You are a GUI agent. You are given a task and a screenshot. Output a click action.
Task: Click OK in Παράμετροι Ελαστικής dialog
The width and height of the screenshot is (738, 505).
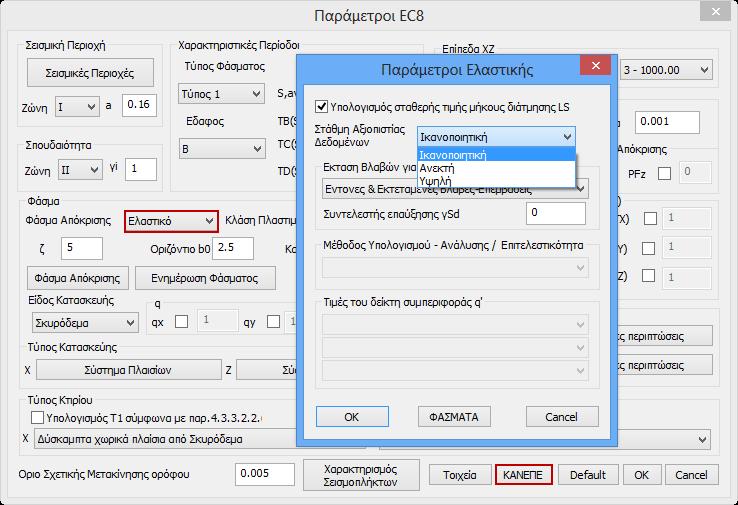pos(352,417)
